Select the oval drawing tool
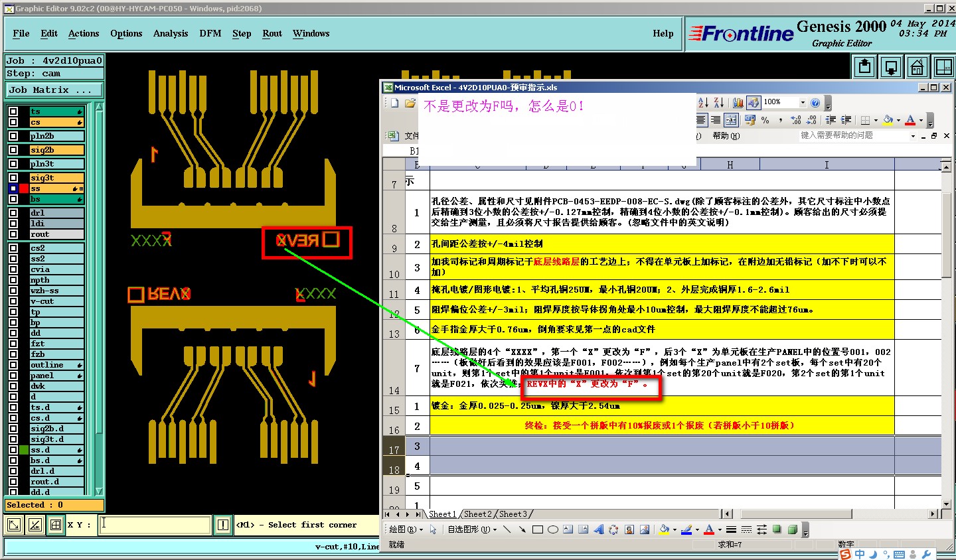Viewport: 956px width, 560px height. click(552, 529)
